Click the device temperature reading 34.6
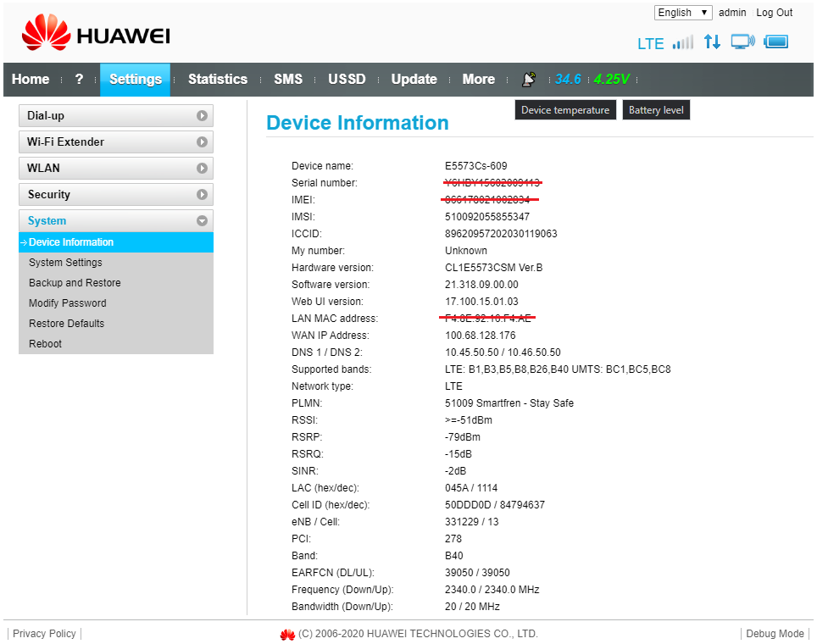Screen dimensions: 817x644 (568, 79)
